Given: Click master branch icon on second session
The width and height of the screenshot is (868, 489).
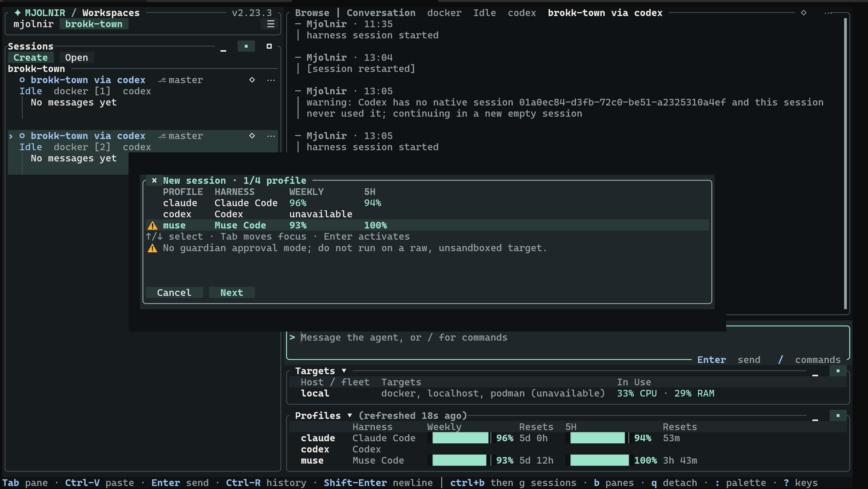Looking at the screenshot, I should [x=162, y=136].
